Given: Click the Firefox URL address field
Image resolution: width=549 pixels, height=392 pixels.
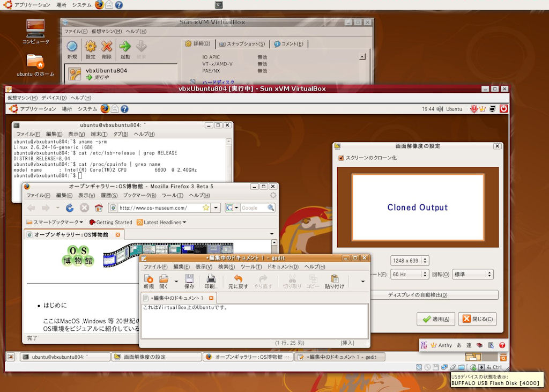Looking at the screenshot, I should 160,208.
